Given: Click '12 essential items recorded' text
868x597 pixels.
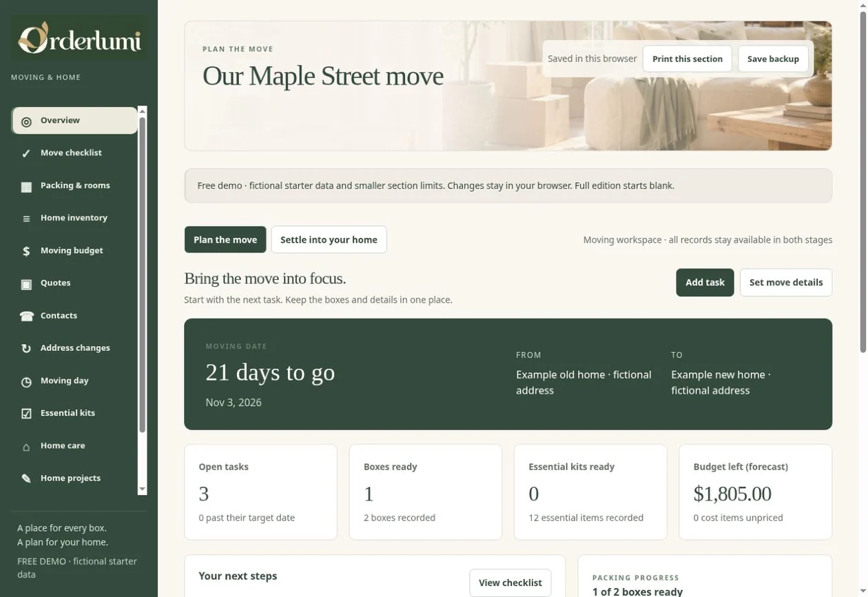Looking at the screenshot, I should [x=586, y=518].
